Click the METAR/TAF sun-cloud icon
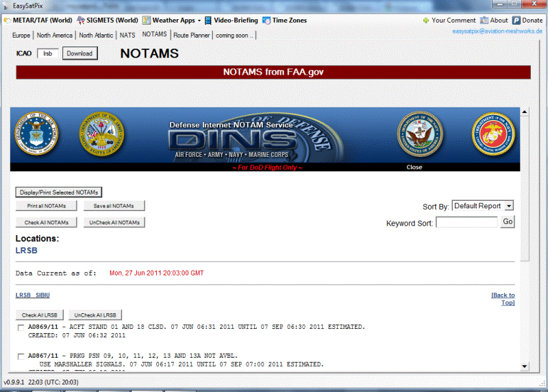Screen dimensions: 548x392 coord(8,21)
